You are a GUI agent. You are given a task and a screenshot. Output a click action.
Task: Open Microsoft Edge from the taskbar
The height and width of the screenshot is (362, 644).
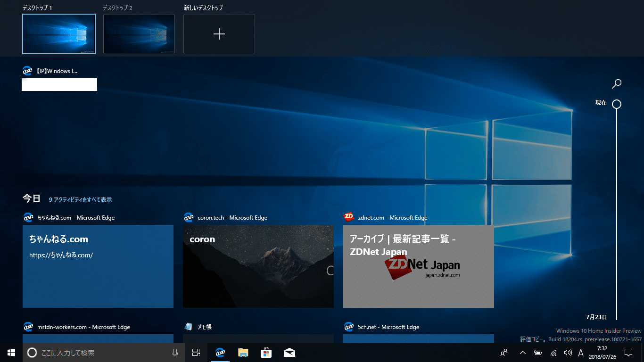pos(220,353)
